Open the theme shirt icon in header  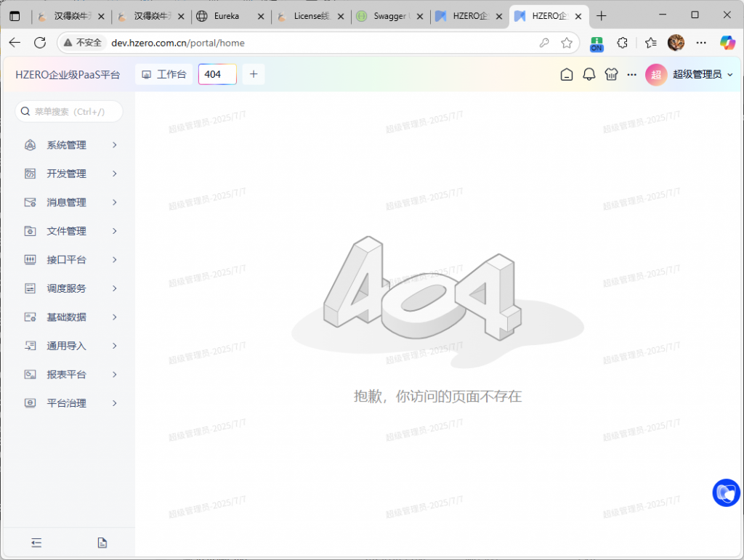tap(611, 74)
